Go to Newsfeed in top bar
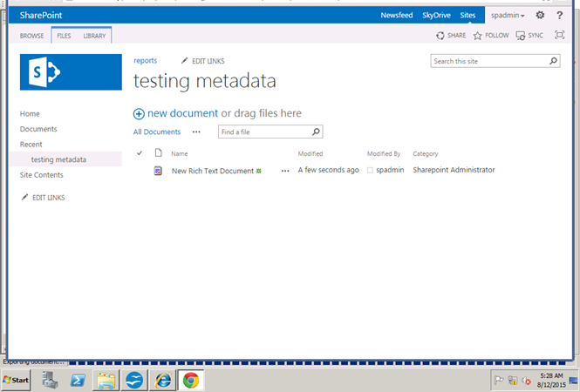The width and height of the screenshot is (580, 392). [x=397, y=15]
